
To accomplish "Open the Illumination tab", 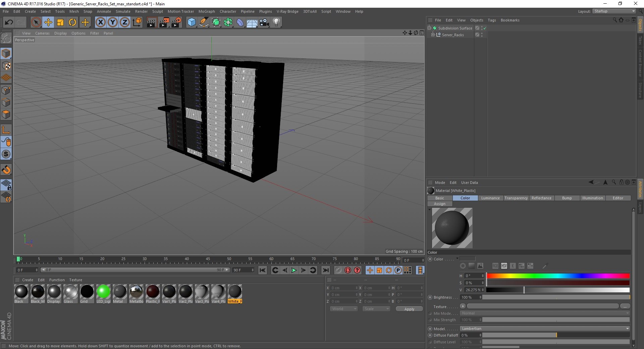I will (592, 198).
